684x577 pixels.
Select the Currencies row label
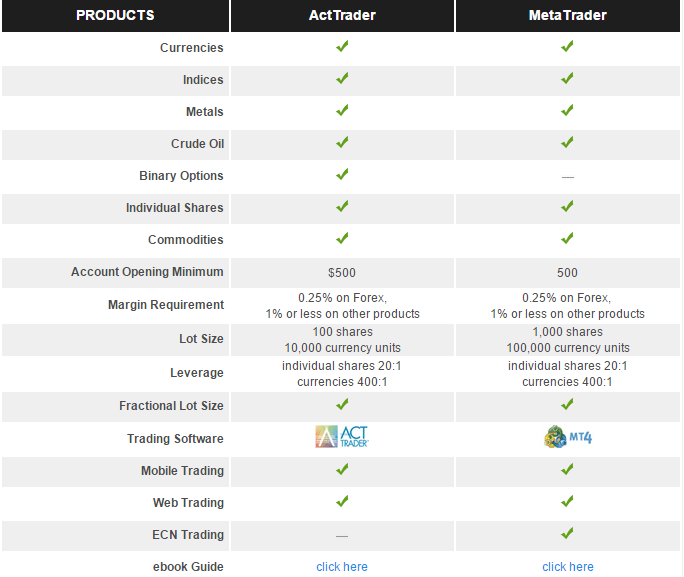(x=192, y=48)
